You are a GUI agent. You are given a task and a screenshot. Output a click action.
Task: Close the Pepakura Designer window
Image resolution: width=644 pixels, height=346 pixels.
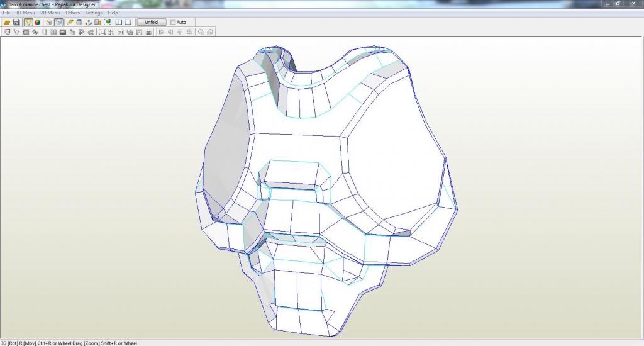[x=633, y=4]
